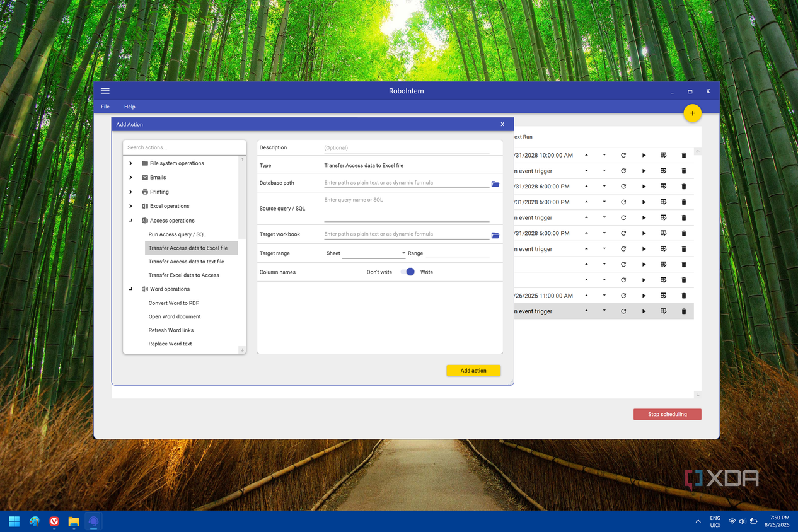Select Convert Word to PDF action

coord(174,303)
